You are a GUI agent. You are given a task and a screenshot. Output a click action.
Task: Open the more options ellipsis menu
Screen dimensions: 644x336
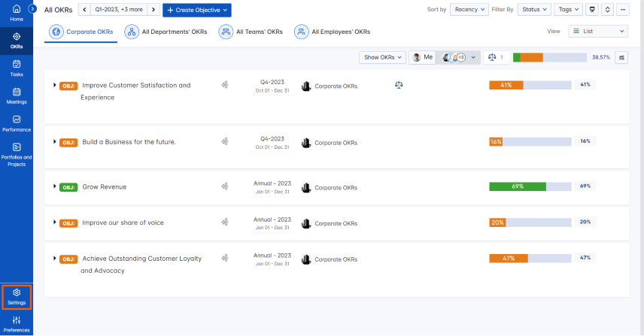[x=623, y=10]
